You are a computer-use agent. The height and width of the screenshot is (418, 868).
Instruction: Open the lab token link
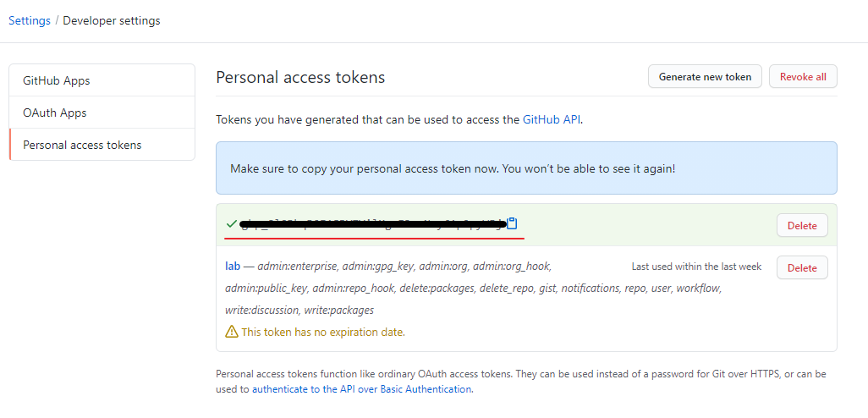[233, 266]
